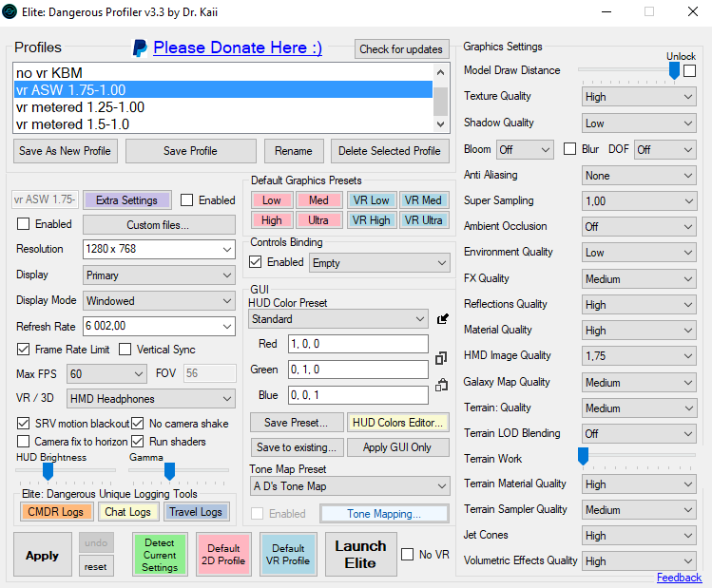The height and width of the screenshot is (588, 712).
Task: Click the profile list scroll-down arrow
Action: (x=440, y=123)
